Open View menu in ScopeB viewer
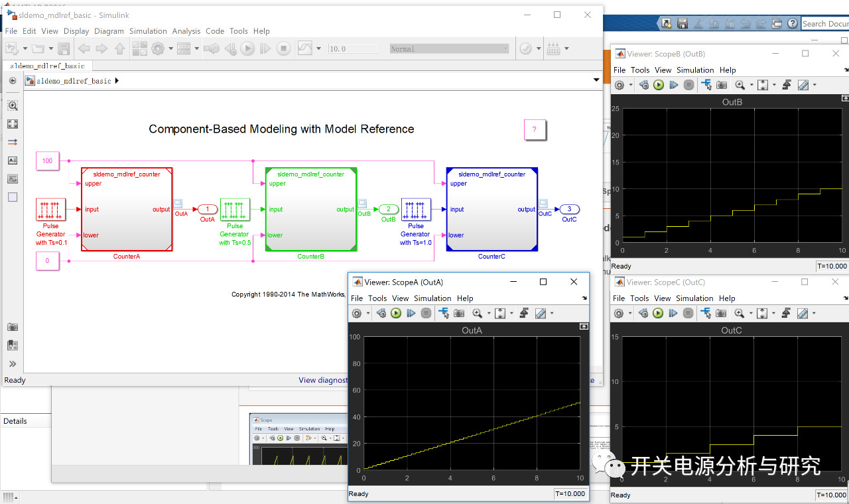 pos(663,70)
